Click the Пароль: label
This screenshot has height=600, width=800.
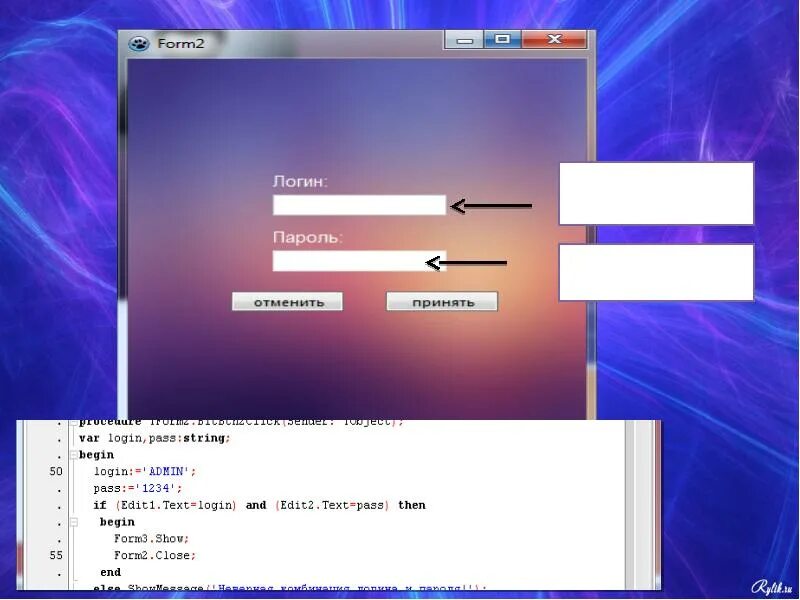tap(308, 237)
